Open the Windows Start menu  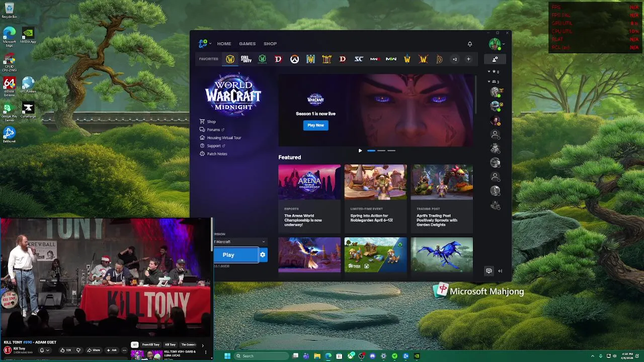click(x=227, y=356)
